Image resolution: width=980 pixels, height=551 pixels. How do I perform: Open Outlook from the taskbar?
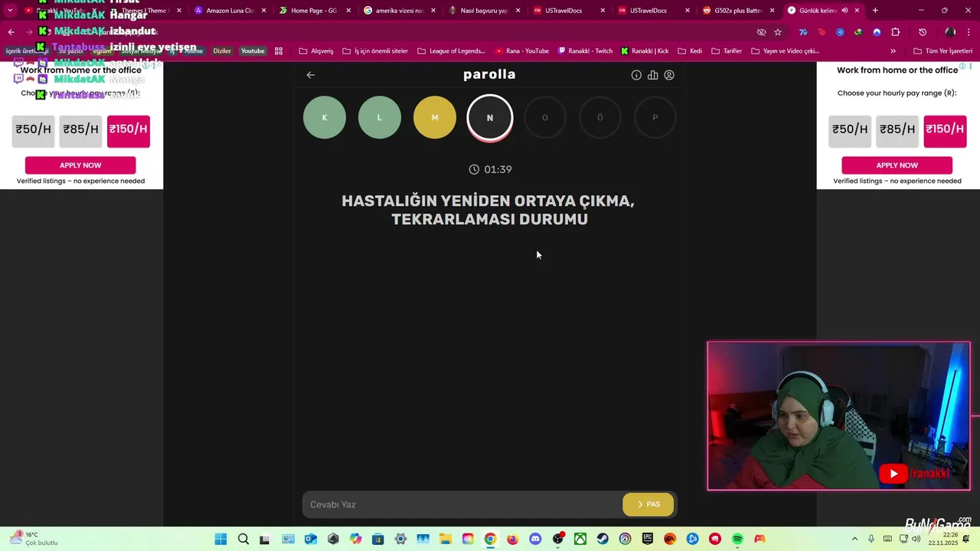pyautogui.click(x=310, y=540)
